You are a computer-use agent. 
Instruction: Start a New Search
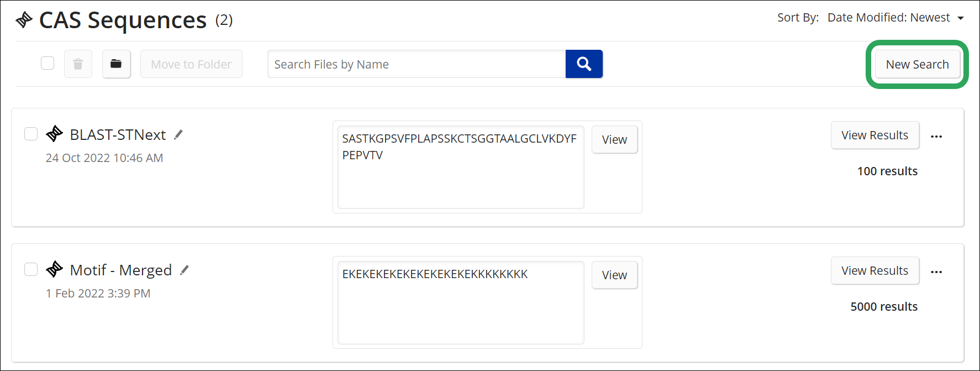coord(917,64)
